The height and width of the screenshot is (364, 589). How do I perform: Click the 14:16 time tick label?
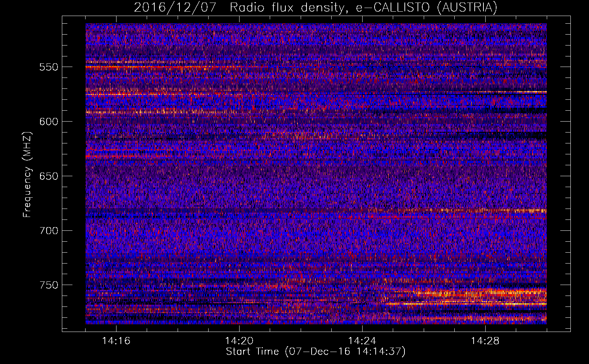(x=116, y=341)
